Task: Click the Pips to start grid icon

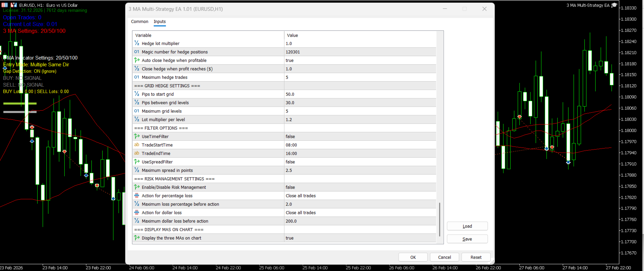Action: (137, 94)
